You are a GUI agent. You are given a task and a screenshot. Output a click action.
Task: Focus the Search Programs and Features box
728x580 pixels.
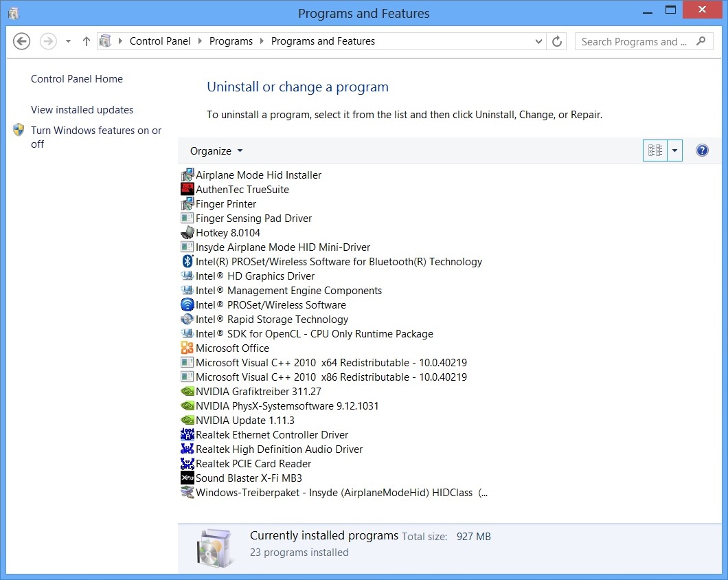coord(644,41)
